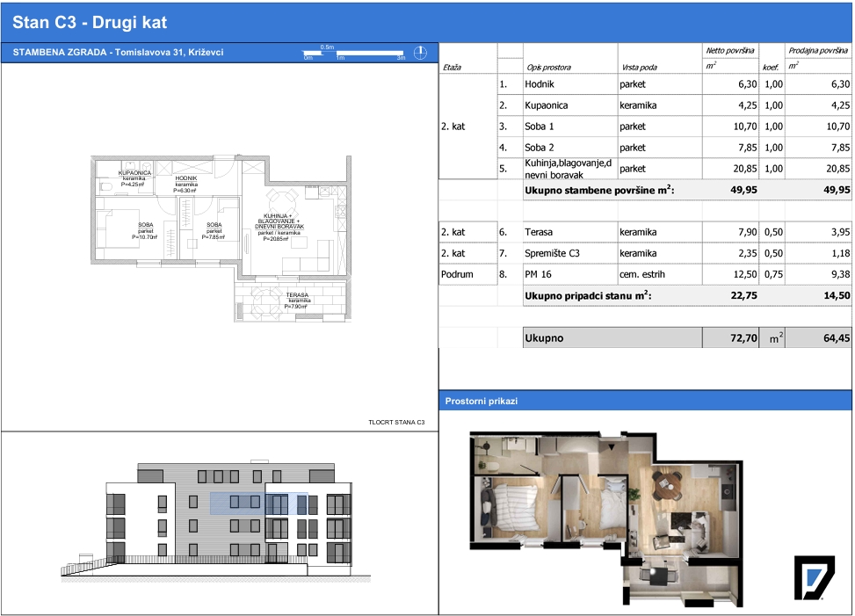Image resolution: width=855 pixels, height=616 pixels.
Task: Click the 'TLOCRT STANA C3' caption label
Action: [x=396, y=422]
